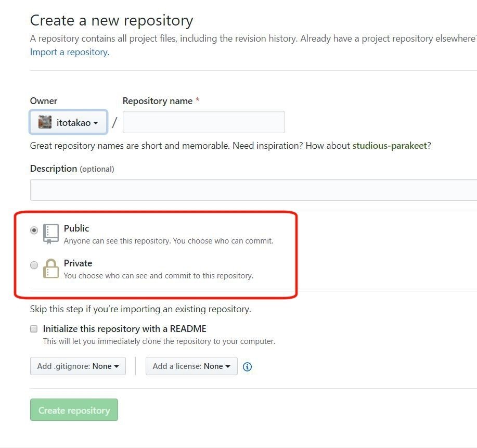
Task: Click the private repository lock icon
Action: click(x=51, y=268)
